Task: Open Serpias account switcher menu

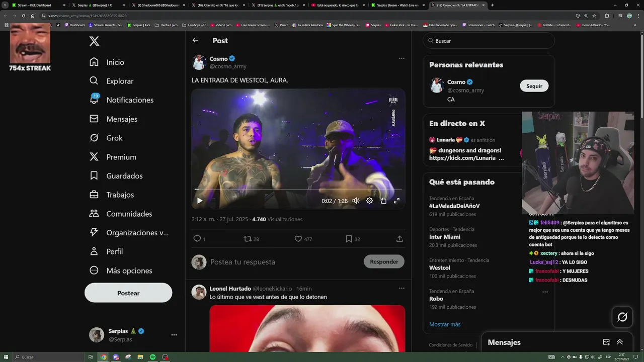Action: (133, 335)
